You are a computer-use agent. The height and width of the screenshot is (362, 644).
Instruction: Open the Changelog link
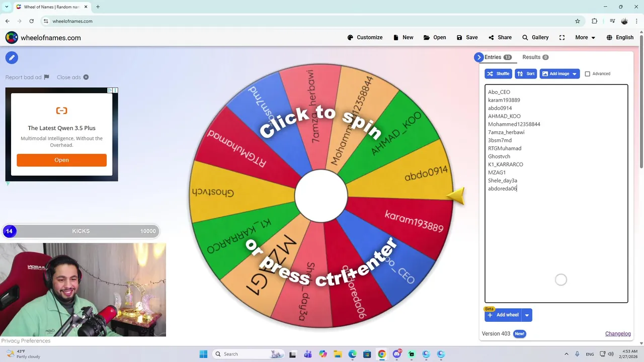tap(618, 334)
